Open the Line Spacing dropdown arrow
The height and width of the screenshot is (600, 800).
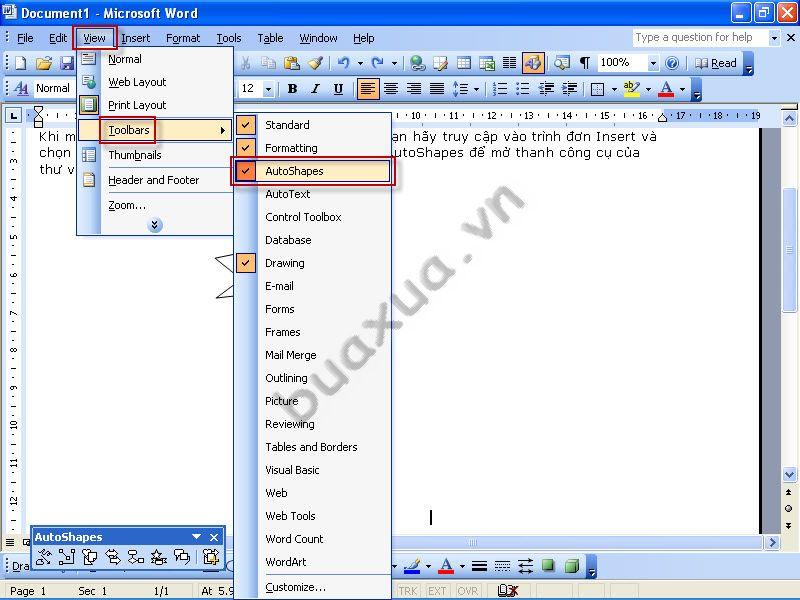(477, 89)
